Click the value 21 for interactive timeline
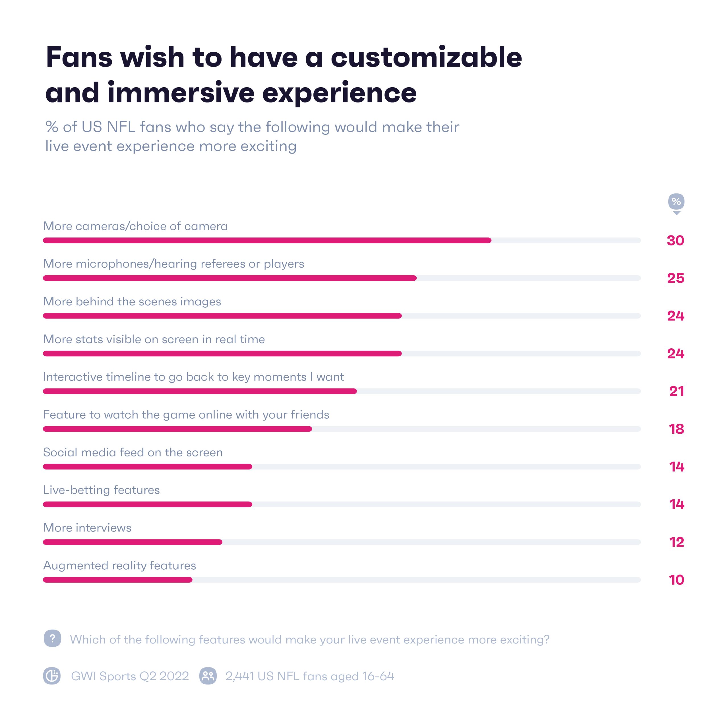This screenshot has height=728, width=728. click(676, 391)
